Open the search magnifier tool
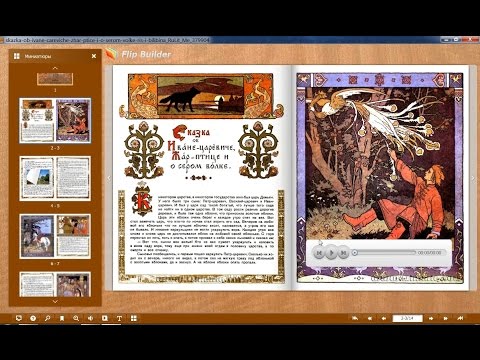The image size is (480, 360). coord(47,318)
